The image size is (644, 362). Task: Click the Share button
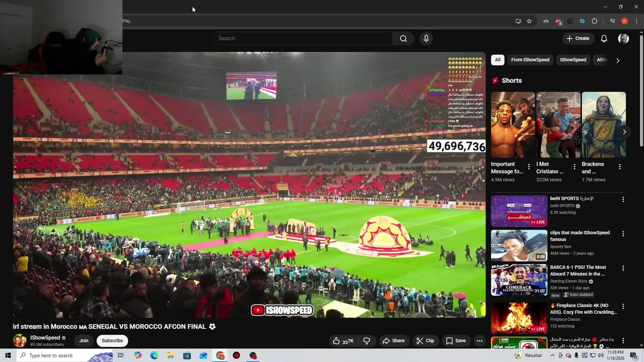(x=393, y=341)
